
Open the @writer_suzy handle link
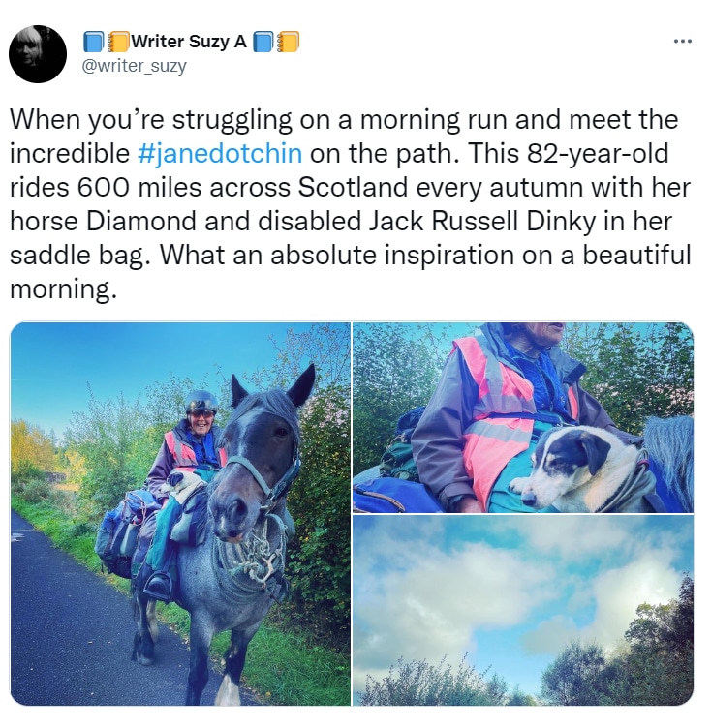134,66
